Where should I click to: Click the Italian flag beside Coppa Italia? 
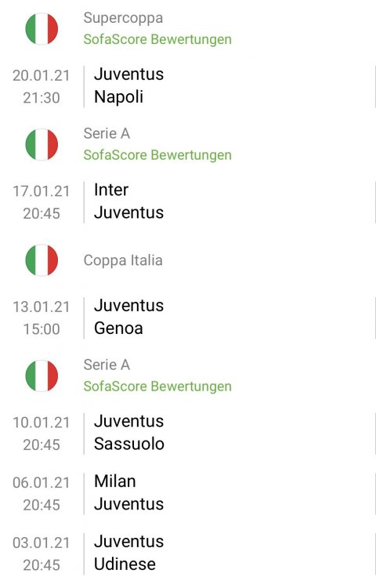[42, 260]
